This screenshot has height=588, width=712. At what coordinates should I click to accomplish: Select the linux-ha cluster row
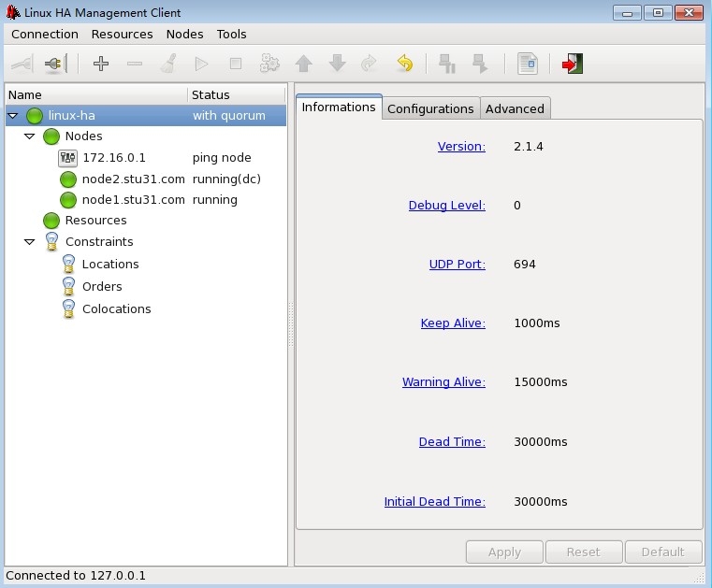click(x=146, y=116)
